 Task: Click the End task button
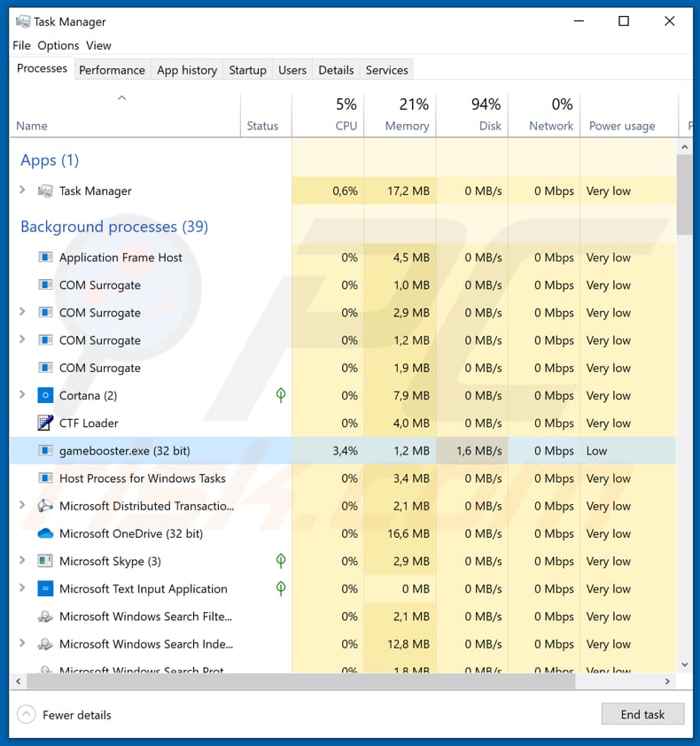pyautogui.click(x=642, y=714)
